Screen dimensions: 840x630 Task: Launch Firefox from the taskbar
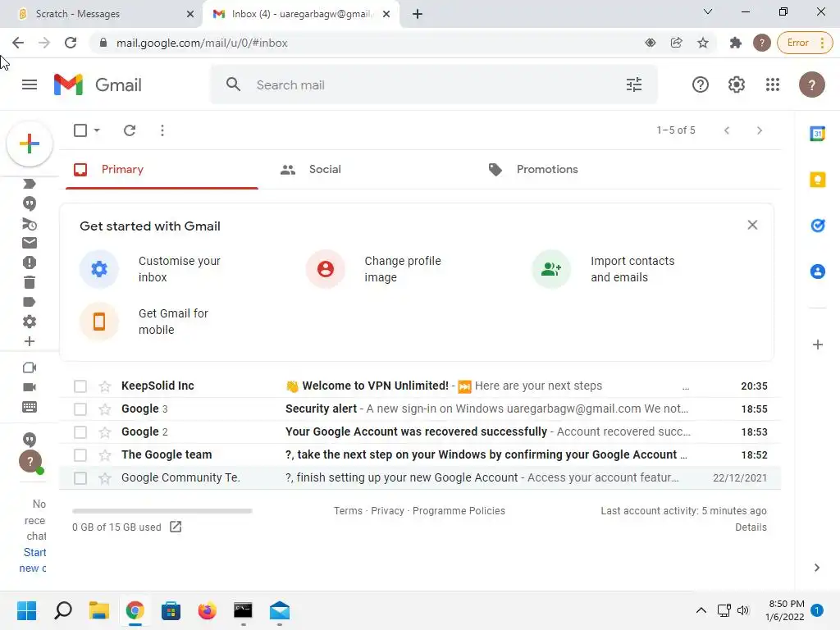click(x=207, y=610)
